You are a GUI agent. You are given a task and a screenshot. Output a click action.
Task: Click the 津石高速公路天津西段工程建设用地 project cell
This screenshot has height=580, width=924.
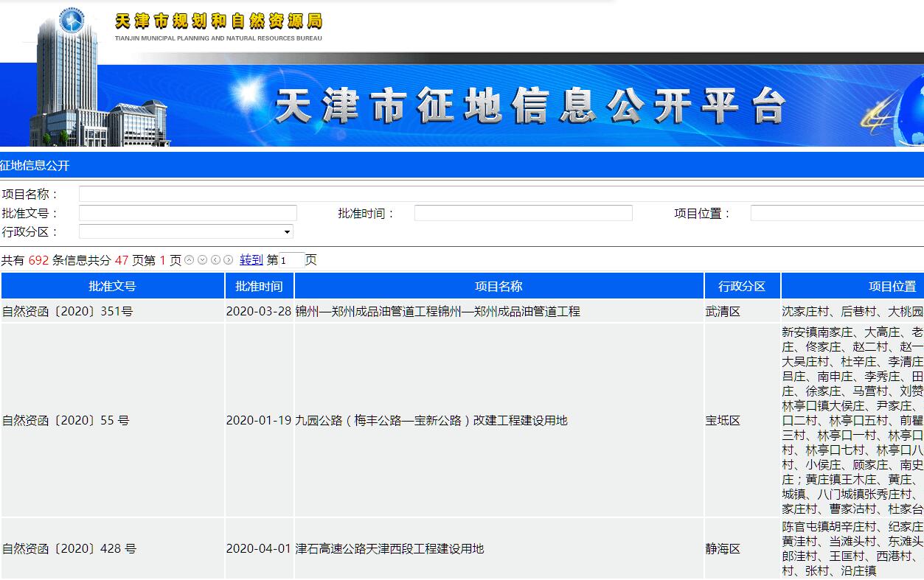click(389, 549)
